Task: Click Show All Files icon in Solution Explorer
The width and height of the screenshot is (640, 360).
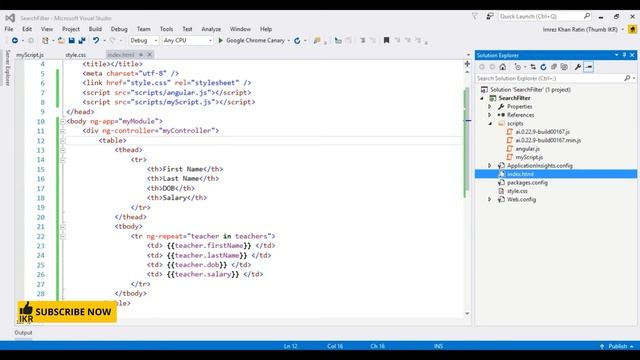Action: (564, 67)
